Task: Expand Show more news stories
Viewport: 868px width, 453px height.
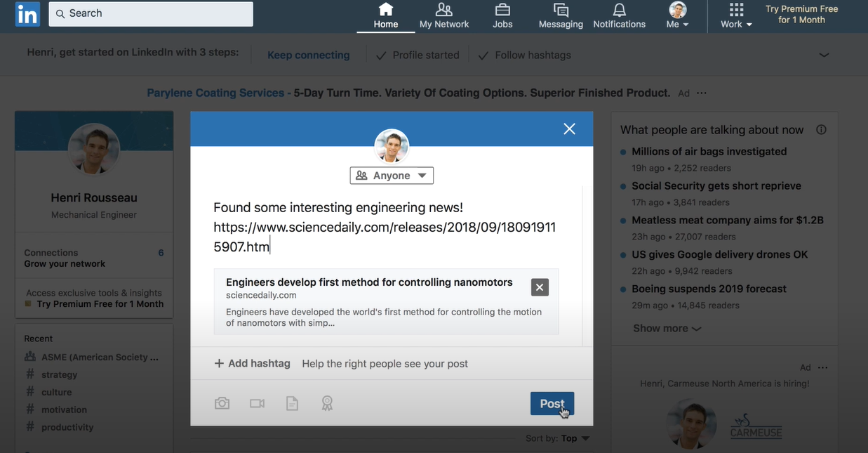Action: coord(667,328)
